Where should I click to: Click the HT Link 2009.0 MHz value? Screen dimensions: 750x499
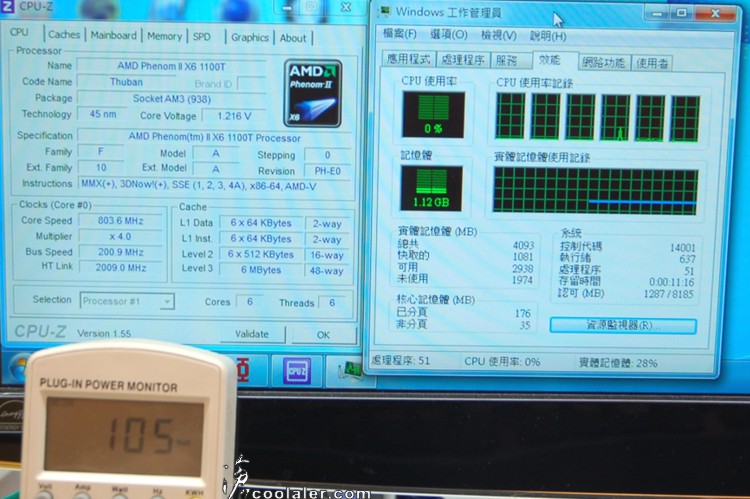point(121,267)
